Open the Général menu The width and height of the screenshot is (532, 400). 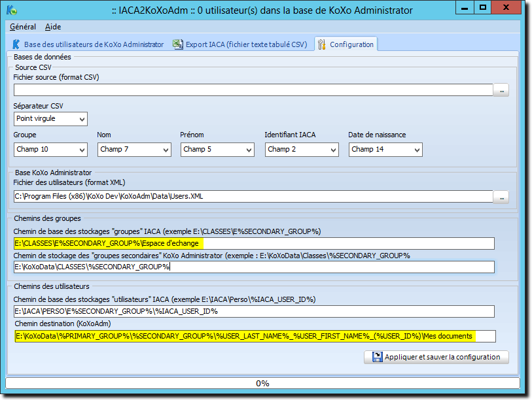pos(23,27)
